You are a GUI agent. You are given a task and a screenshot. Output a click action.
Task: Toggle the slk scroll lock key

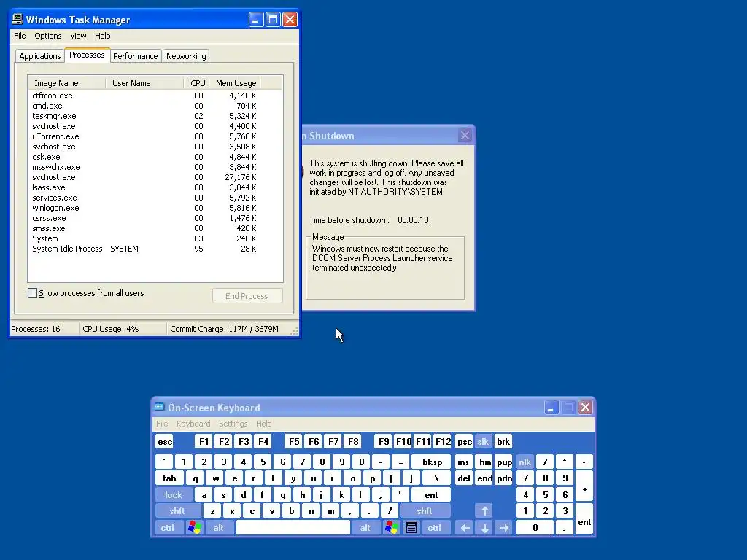pos(483,441)
